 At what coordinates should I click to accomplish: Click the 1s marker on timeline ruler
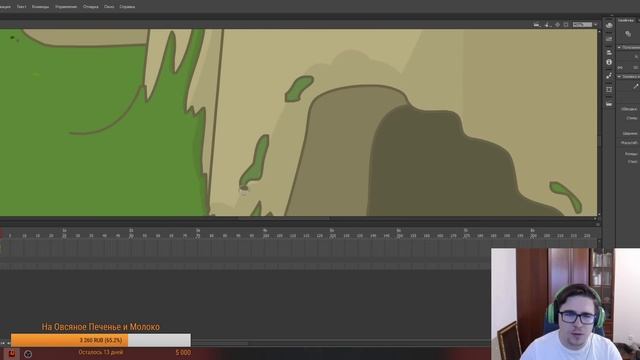point(64,231)
